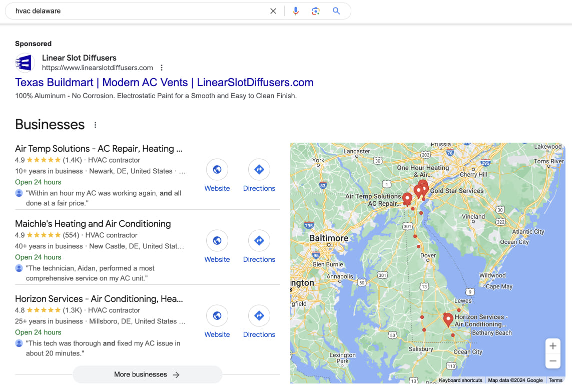Screen dimensions: 572x392
Task: Open the Businesses section options menu
Action: coord(96,125)
